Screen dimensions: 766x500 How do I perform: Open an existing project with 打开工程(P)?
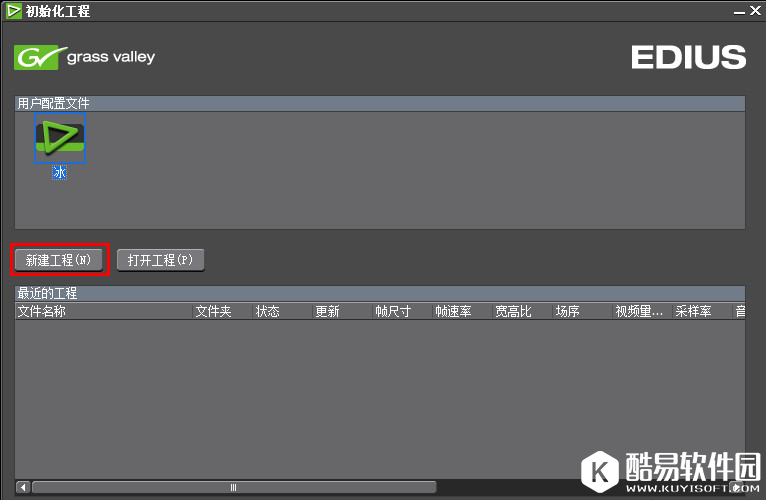click(x=160, y=260)
